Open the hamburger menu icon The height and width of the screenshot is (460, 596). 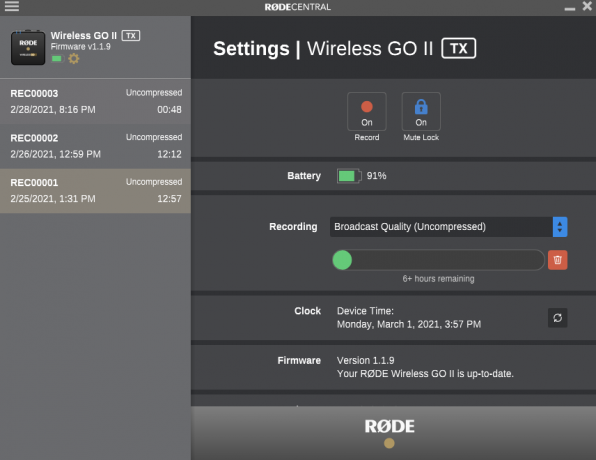click(x=12, y=6)
